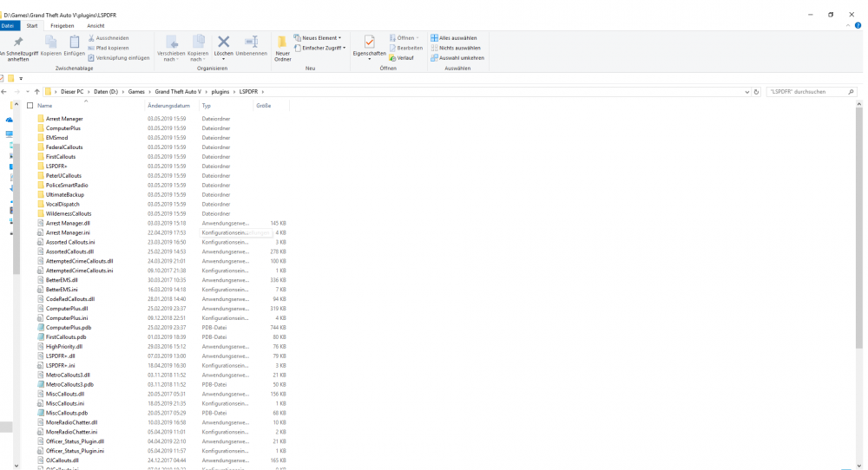Open the Datei file menu

pos(8,25)
